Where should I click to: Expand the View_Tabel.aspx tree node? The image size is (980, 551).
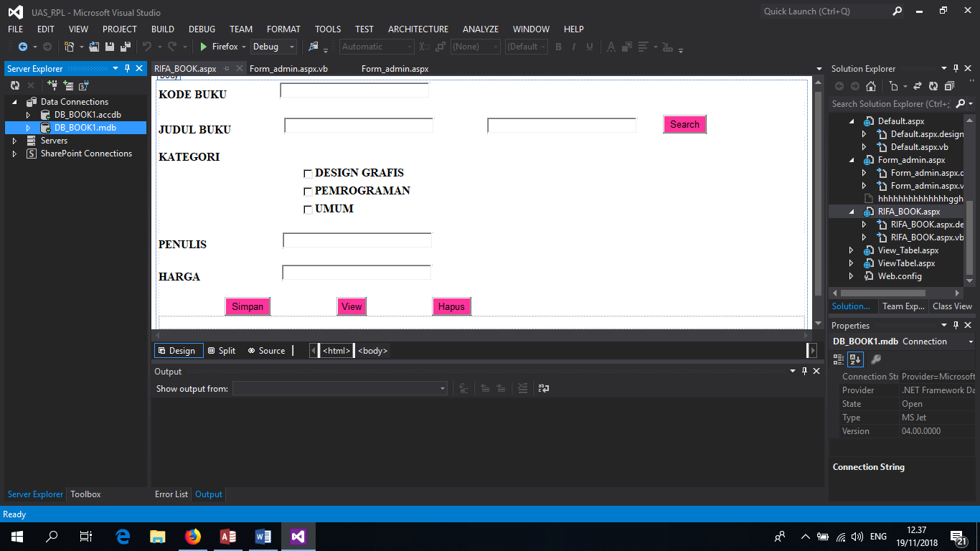point(850,250)
